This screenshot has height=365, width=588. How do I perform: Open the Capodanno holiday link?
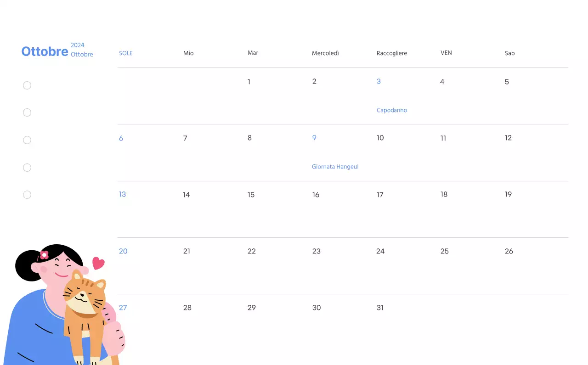click(x=391, y=110)
